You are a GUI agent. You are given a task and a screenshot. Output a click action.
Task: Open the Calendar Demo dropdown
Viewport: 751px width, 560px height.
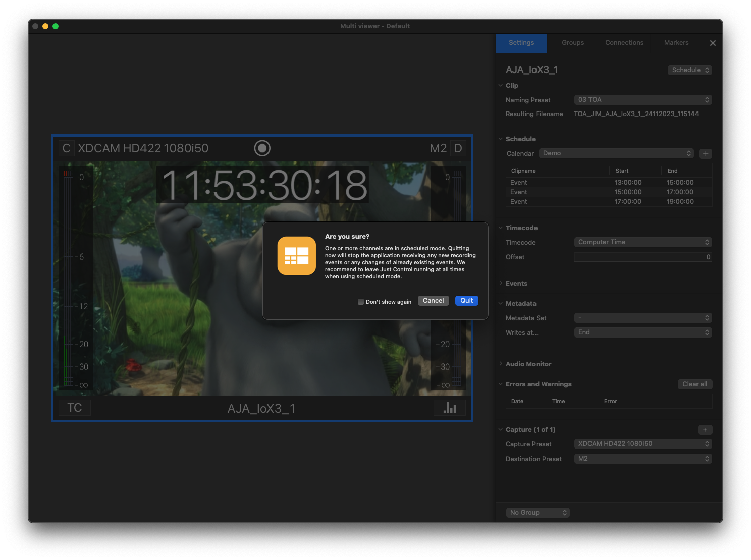[616, 153]
